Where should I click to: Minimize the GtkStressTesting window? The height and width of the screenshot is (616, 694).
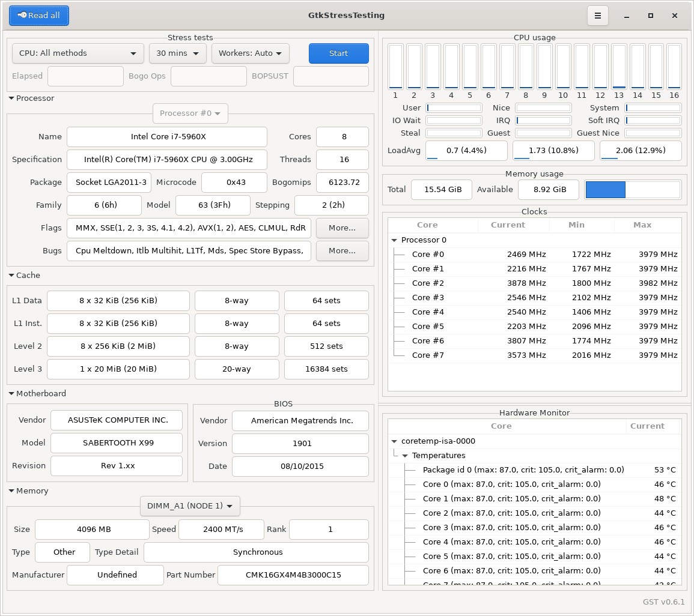626,16
